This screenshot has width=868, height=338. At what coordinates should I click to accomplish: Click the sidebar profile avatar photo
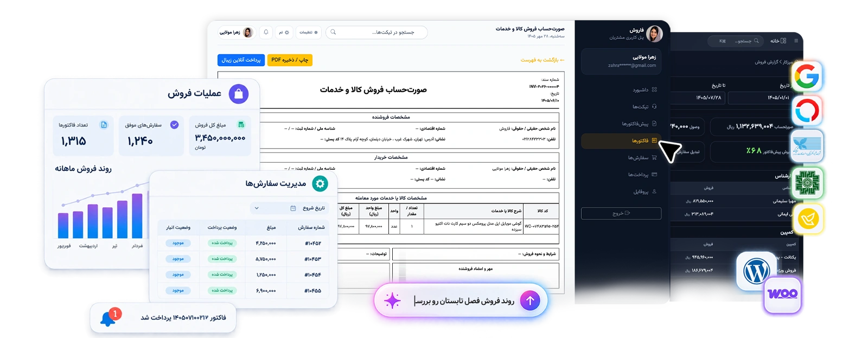tap(654, 34)
